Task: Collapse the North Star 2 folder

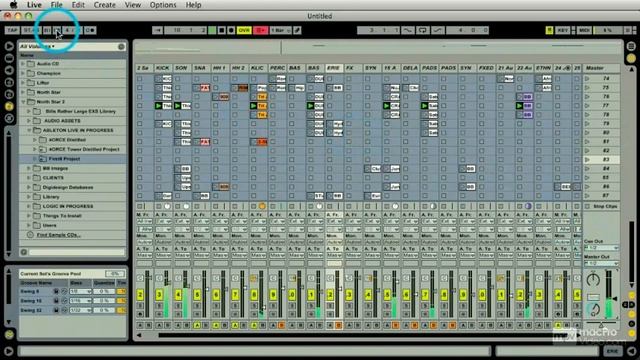Action: click(x=23, y=102)
